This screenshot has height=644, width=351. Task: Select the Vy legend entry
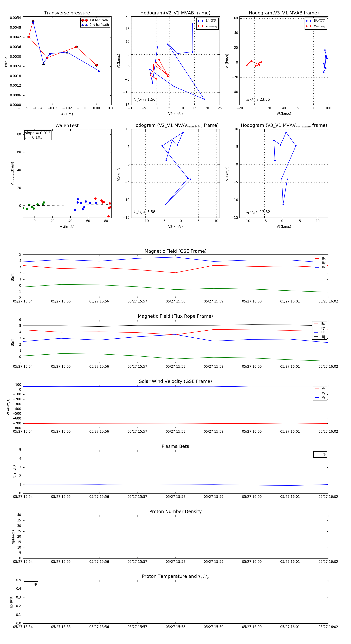(x=320, y=393)
